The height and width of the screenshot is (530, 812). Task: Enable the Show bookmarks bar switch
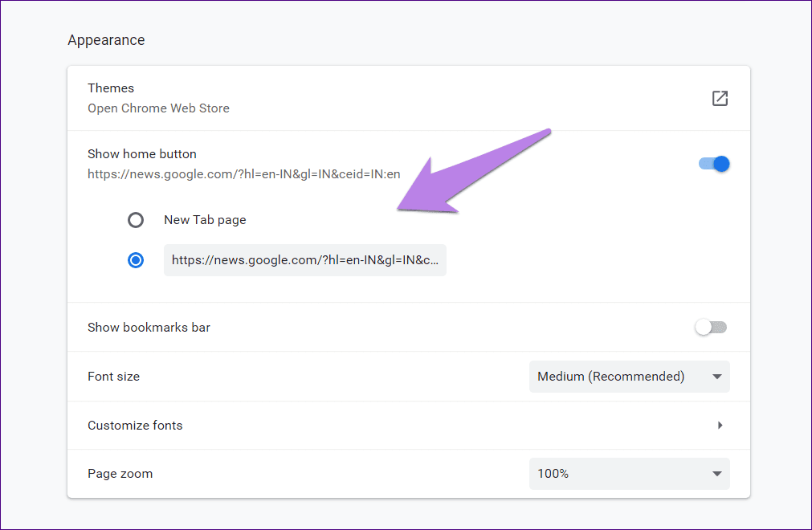click(x=711, y=327)
